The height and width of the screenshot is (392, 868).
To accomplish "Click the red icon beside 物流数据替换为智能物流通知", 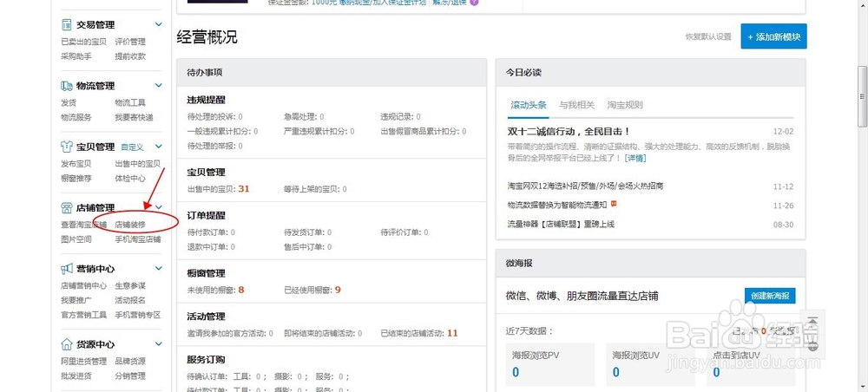I will 614,204.
